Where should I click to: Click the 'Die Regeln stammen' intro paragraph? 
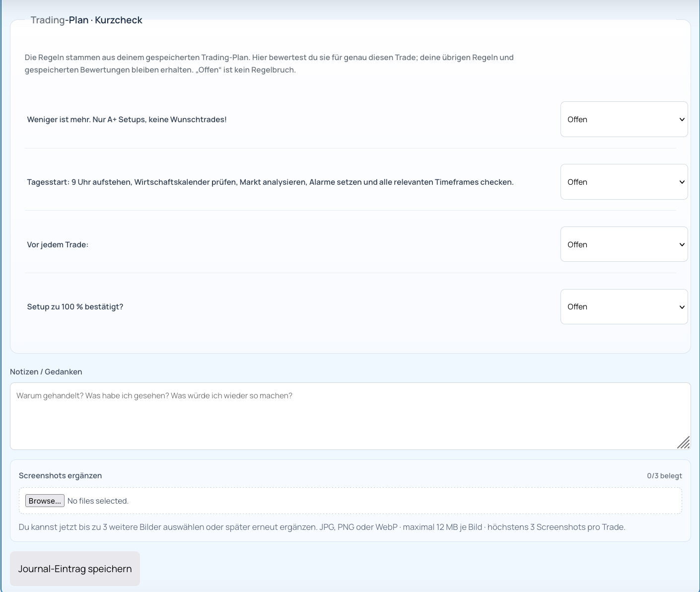269,64
